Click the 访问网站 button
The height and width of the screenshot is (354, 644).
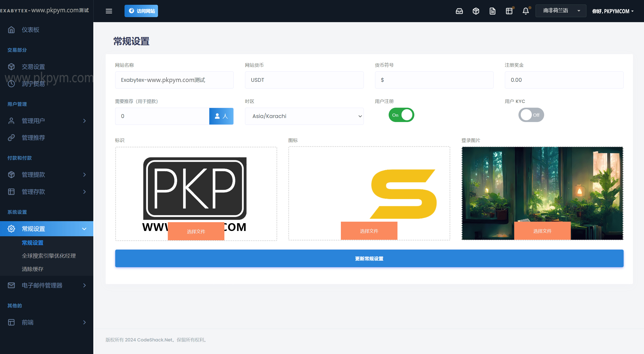141,11
